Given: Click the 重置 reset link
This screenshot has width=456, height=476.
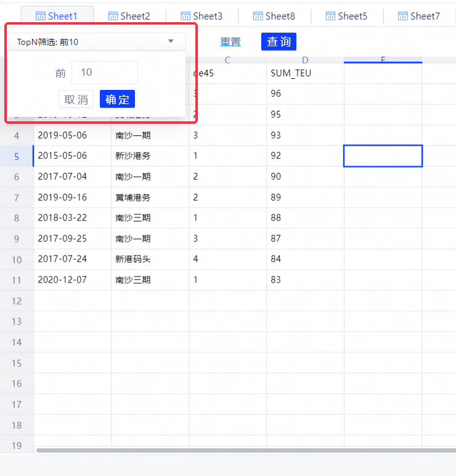Looking at the screenshot, I should click(230, 42).
